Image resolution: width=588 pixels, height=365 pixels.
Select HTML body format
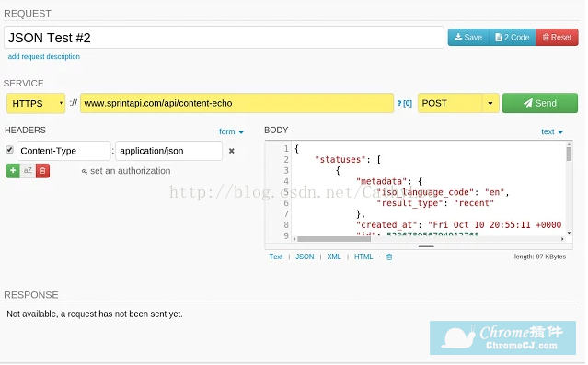click(363, 257)
